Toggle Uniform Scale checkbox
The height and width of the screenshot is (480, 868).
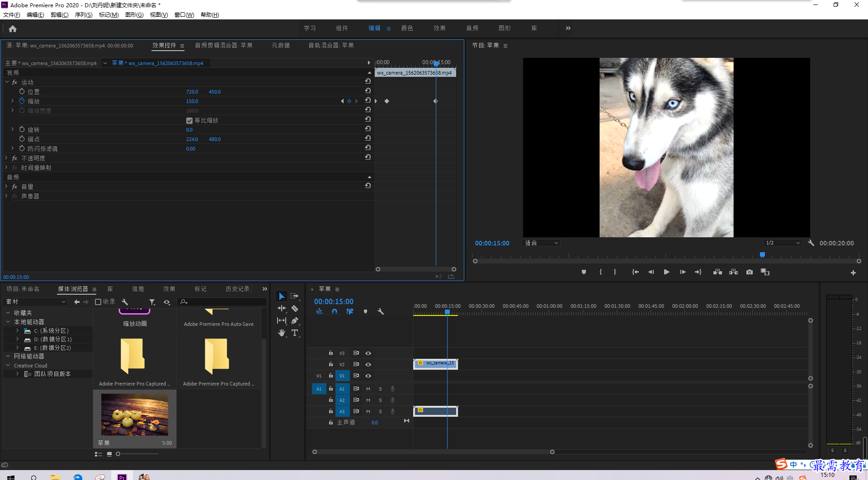point(189,121)
